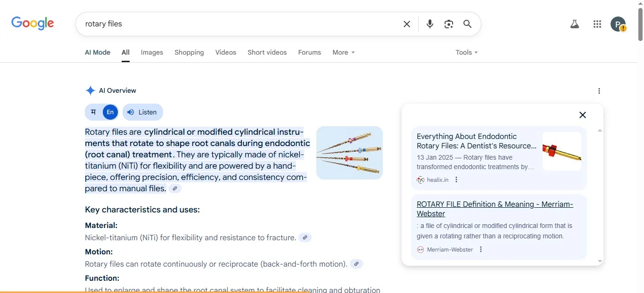Screen dimensions: 644x293
Task: Open the rotary files image thumbnail
Action: tap(349, 153)
